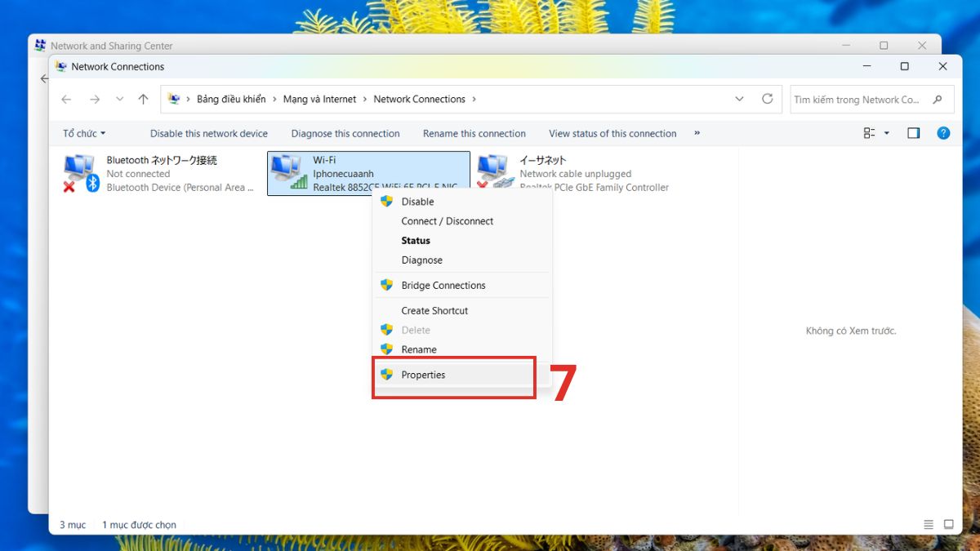Select the Ethernet adapter icon
980x551 pixels.
495,173
